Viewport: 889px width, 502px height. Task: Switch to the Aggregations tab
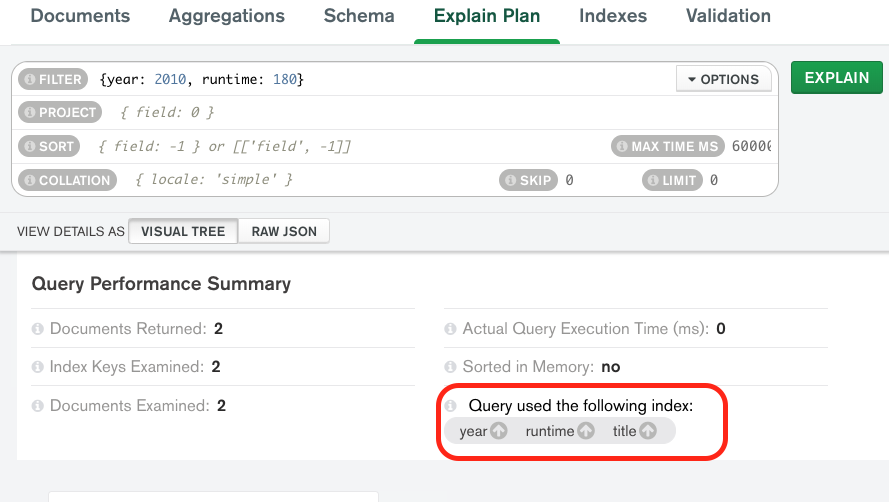coord(227,16)
